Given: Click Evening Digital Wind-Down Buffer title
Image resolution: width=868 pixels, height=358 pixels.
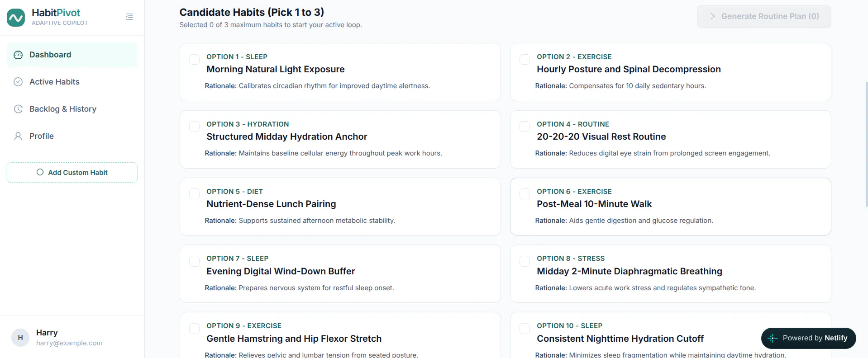Looking at the screenshot, I should pos(281,271).
